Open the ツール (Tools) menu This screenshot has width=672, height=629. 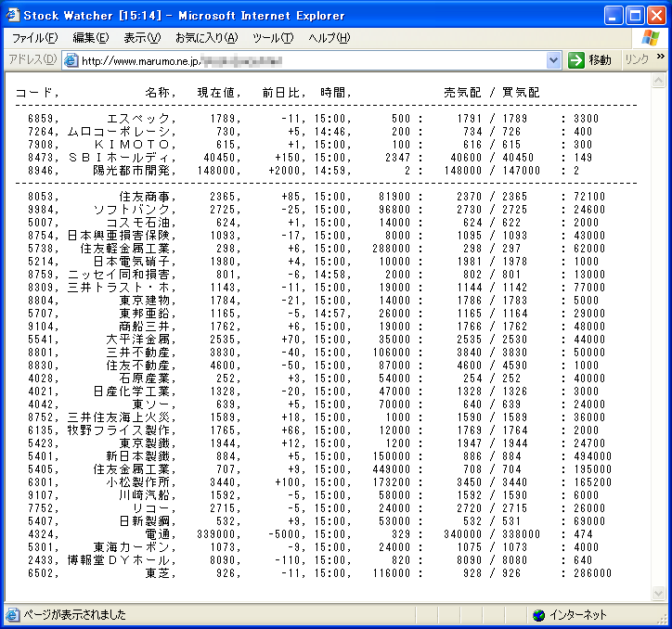(x=273, y=38)
